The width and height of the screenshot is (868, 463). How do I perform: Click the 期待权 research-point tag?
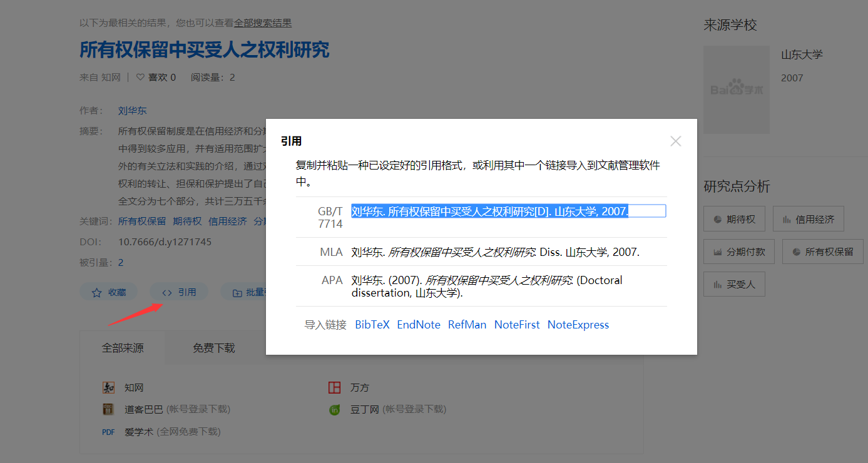point(734,220)
